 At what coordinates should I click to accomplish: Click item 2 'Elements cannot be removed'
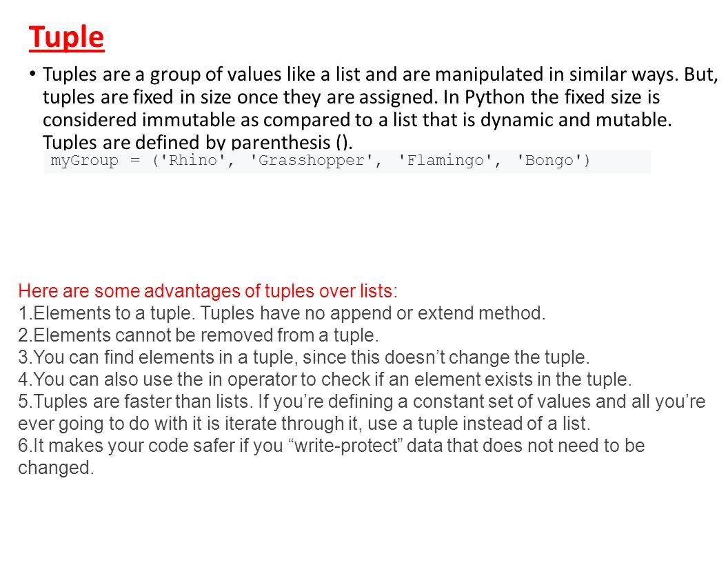pos(199,335)
